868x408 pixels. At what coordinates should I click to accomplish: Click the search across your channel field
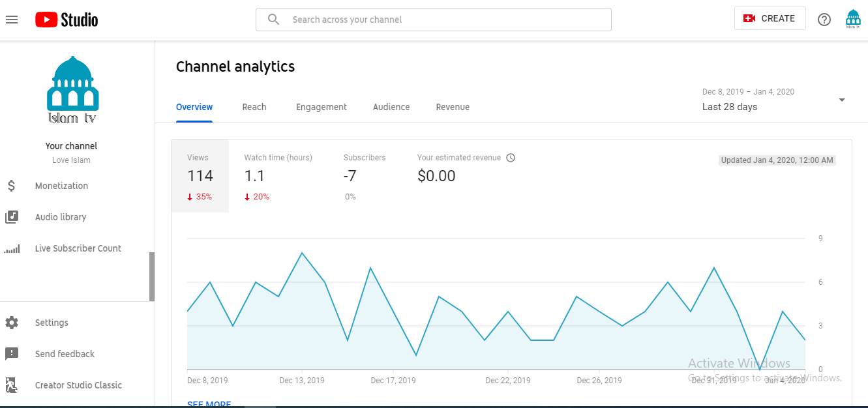(433, 20)
